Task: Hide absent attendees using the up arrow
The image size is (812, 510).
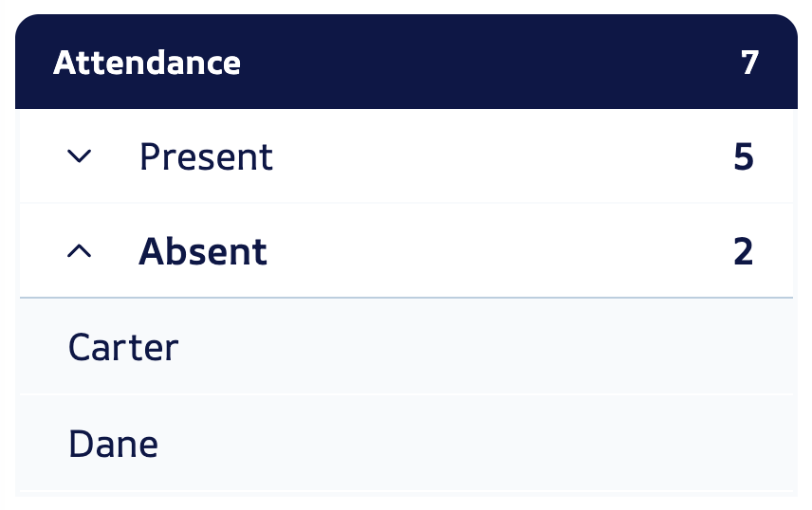Action: (x=81, y=251)
